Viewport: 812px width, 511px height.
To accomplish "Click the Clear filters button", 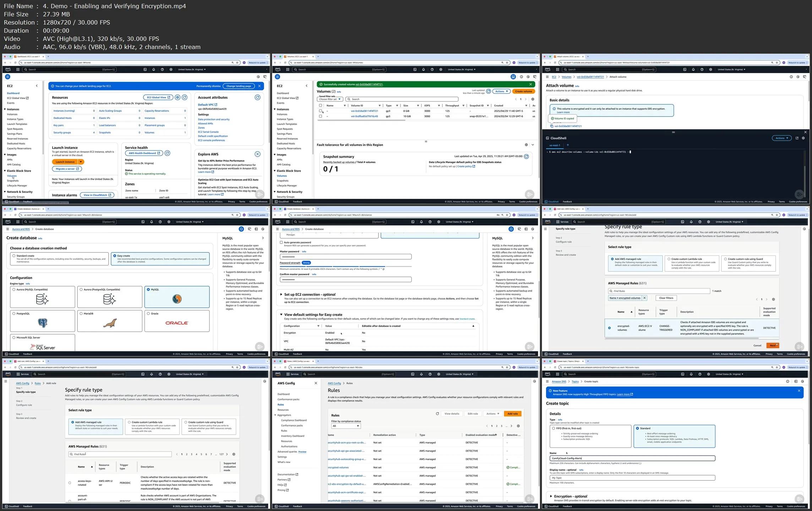I will (x=666, y=298).
